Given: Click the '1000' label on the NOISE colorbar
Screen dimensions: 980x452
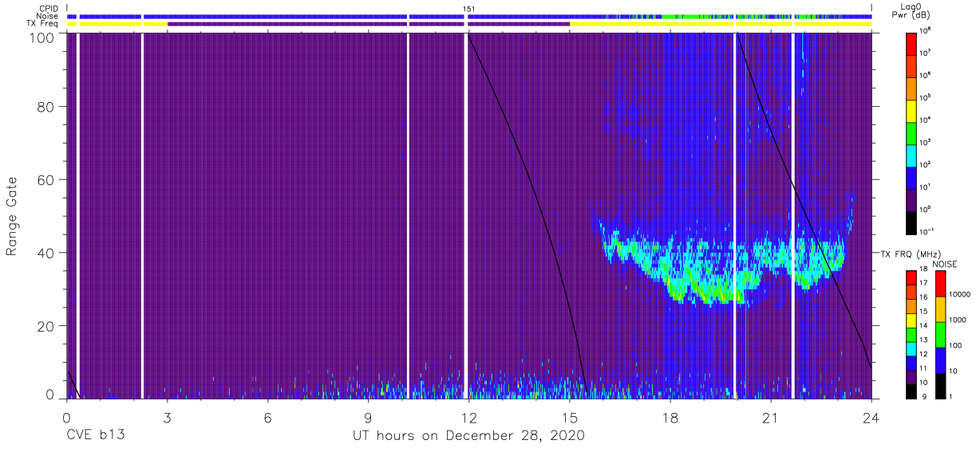Looking at the screenshot, I should pos(957,320).
